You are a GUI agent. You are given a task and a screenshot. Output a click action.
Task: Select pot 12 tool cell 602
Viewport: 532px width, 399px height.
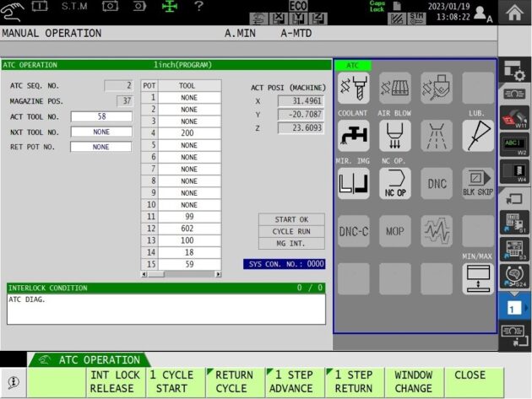point(189,229)
